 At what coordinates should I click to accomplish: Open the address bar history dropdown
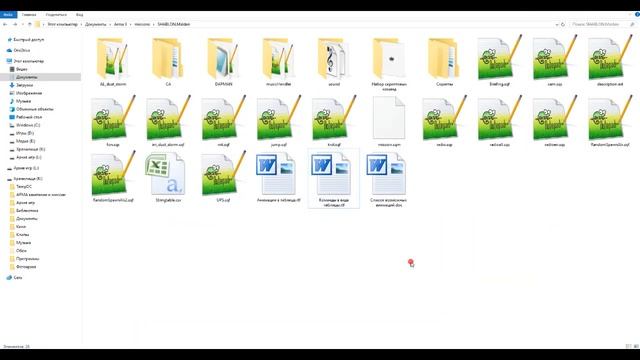pos(557,24)
